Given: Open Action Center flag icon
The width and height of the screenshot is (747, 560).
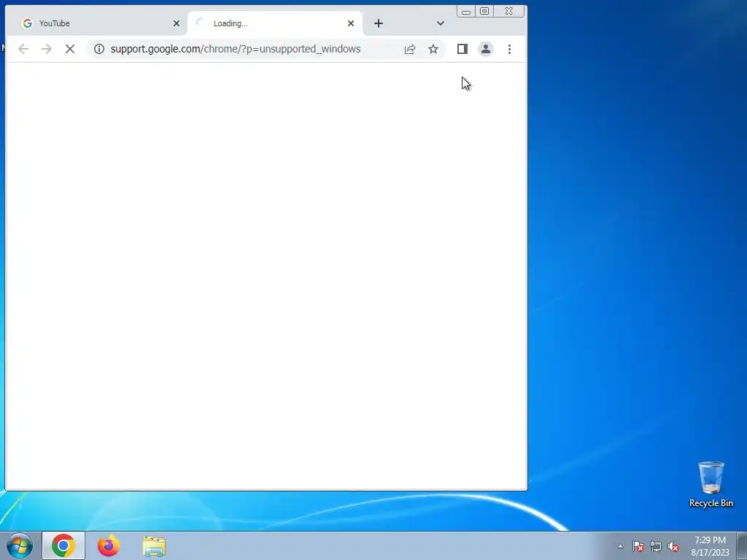Looking at the screenshot, I should [638, 546].
